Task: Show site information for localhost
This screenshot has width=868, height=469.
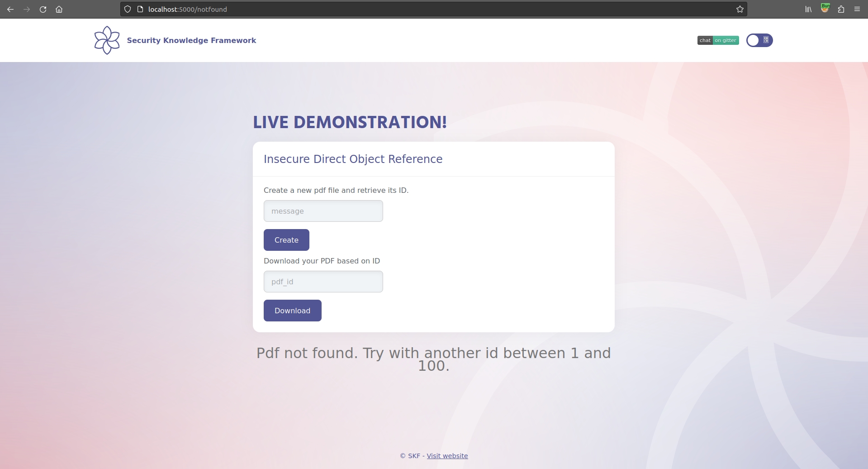Action: [140, 9]
